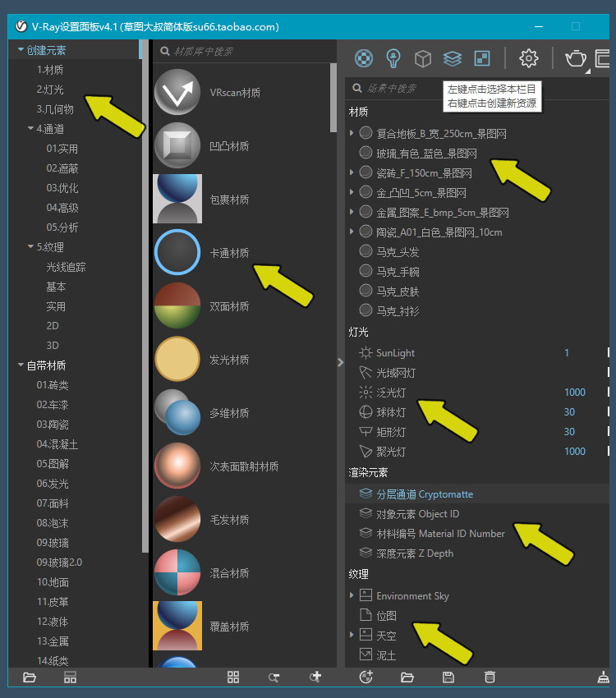Open the Materials category icon
Viewport: 616px width, 698px height.
point(364,58)
